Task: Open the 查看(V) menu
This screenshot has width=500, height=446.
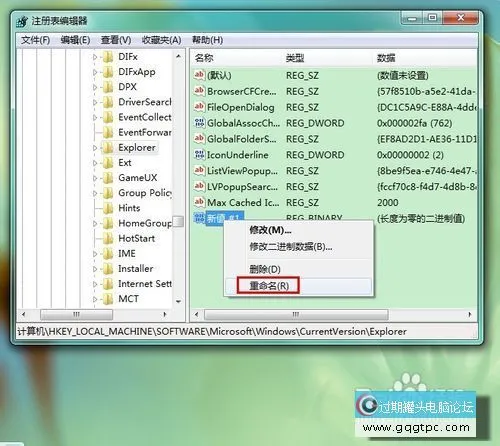Action: tap(116, 40)
